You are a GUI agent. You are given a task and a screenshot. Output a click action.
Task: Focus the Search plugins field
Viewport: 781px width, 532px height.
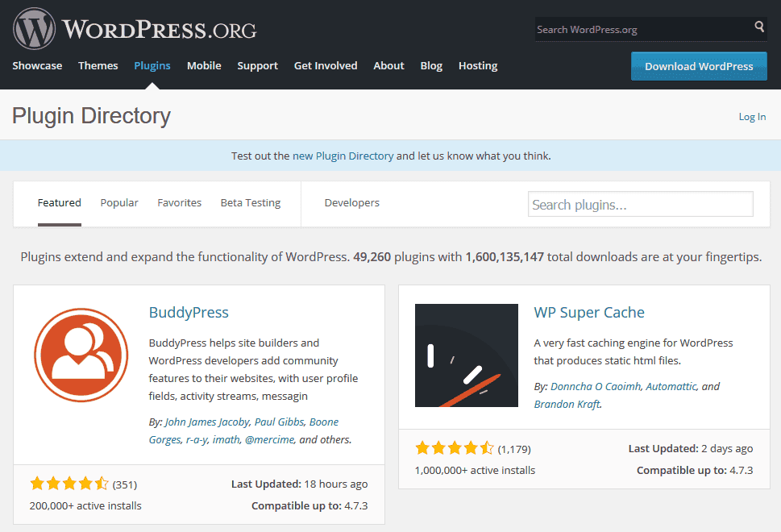[x=641, y=204]
